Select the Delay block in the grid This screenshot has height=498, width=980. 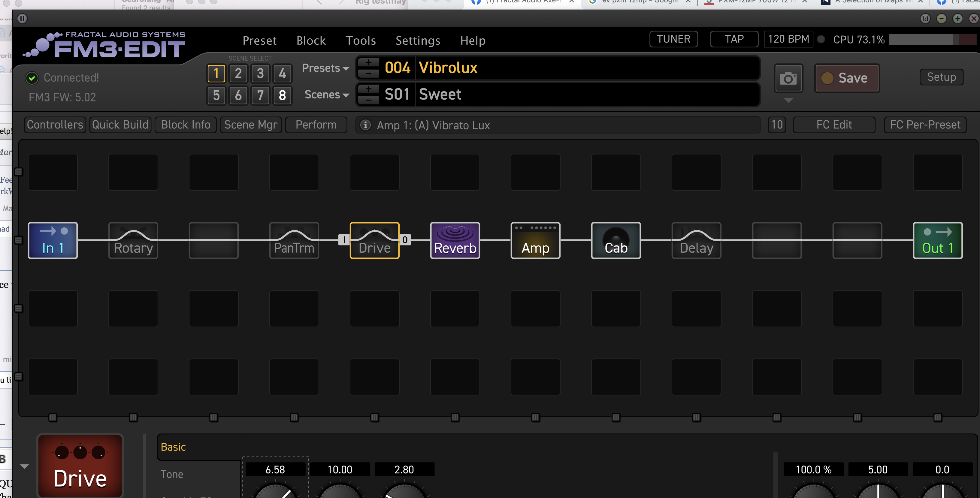click(x=696, y=240)
